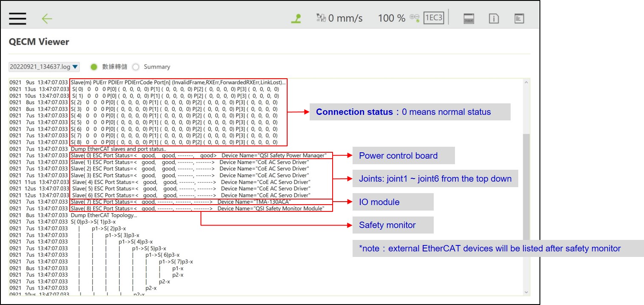Click the log scrollbar down arrow
The height and width of the screenshot is (305, 644).
pyautogui.click(x=526, y=292)
